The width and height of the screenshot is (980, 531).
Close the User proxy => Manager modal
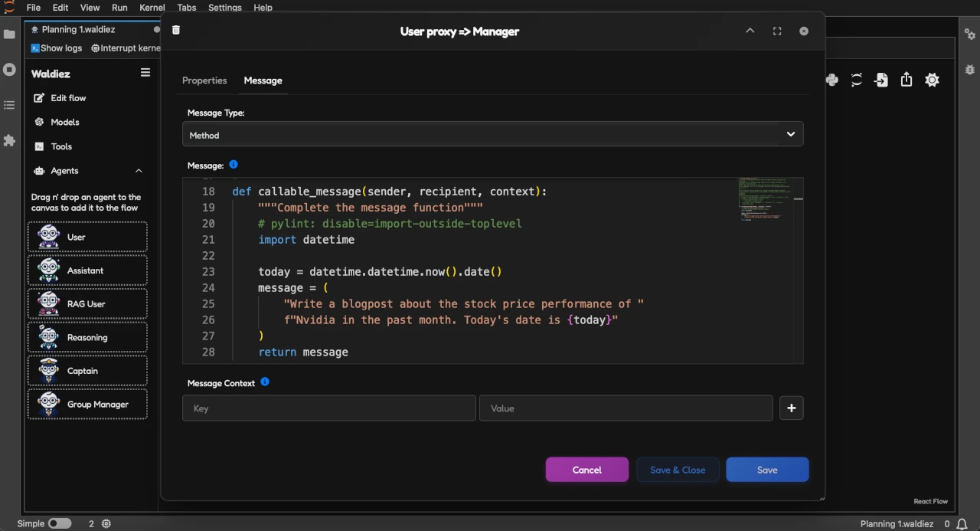(x=804, y=31)
